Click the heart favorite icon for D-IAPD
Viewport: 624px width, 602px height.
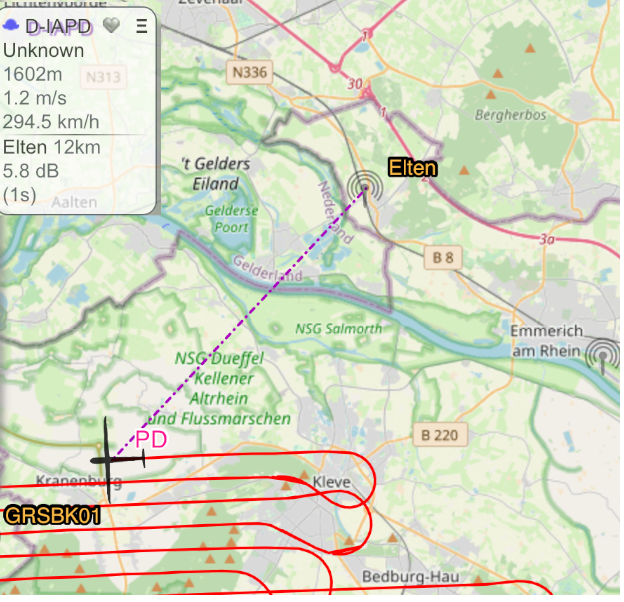pos(111,26)
